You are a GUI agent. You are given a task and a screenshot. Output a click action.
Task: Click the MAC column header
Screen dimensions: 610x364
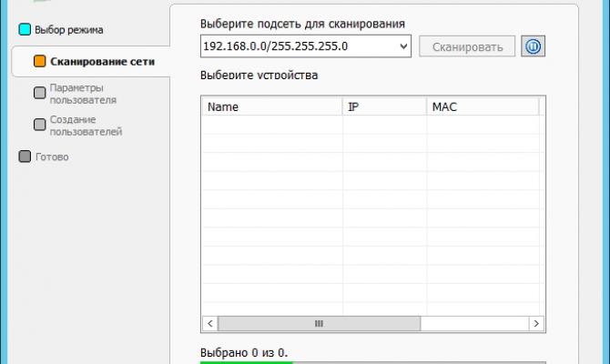click(x=482, y=106)
